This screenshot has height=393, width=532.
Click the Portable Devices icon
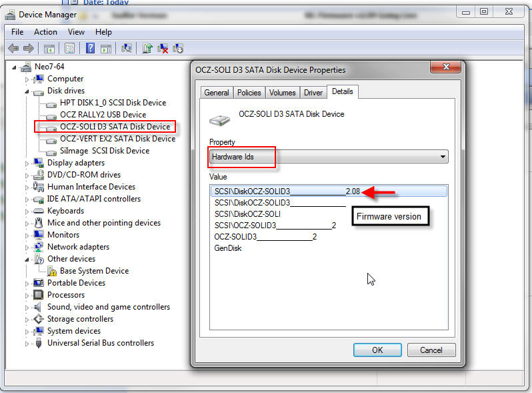[x=39, y=283]
